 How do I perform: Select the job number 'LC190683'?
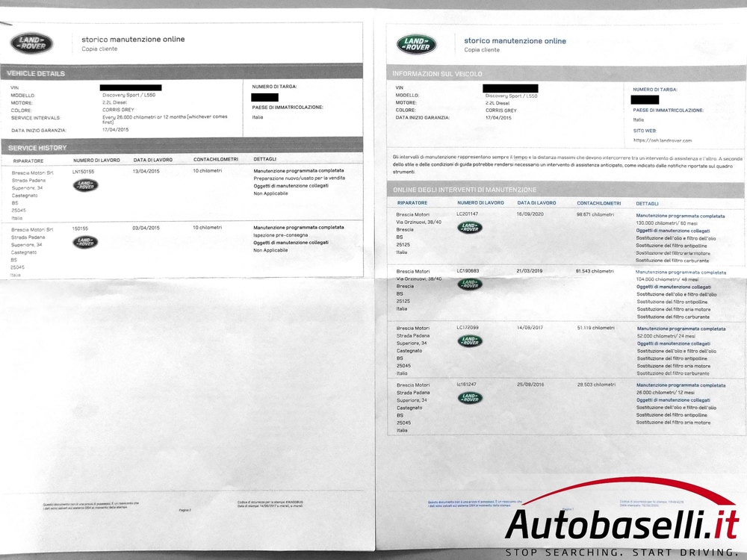coord(468,270)
